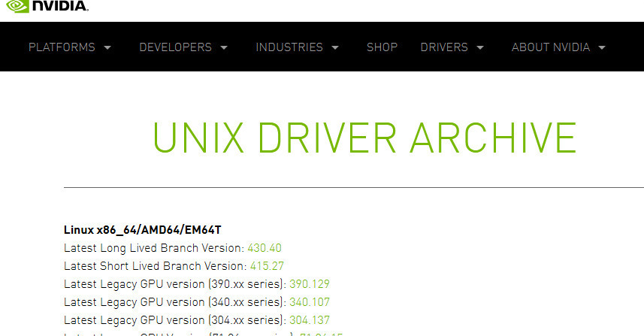Open legacy driver 340.107 link

310,302
